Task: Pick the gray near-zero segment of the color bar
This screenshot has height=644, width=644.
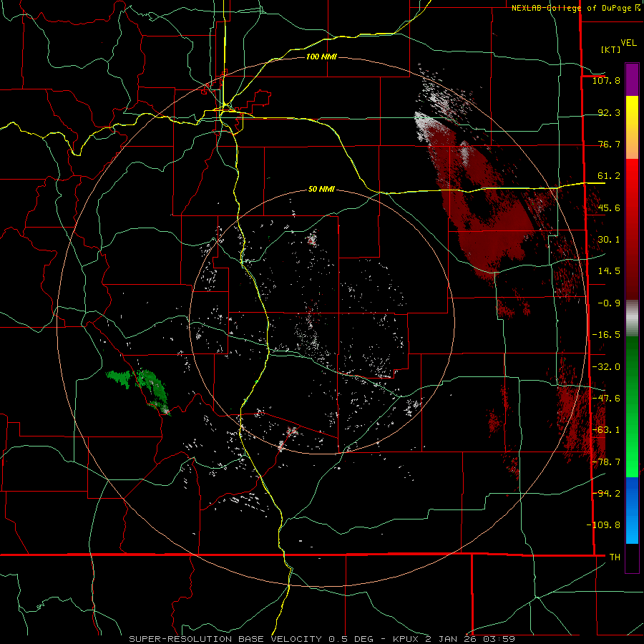Action: click(x=632, y=316)
